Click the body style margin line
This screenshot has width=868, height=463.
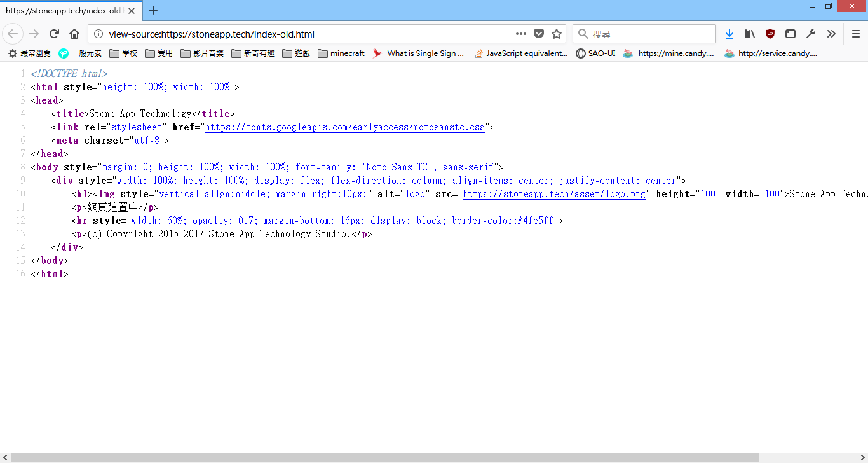tap(267, 167)
